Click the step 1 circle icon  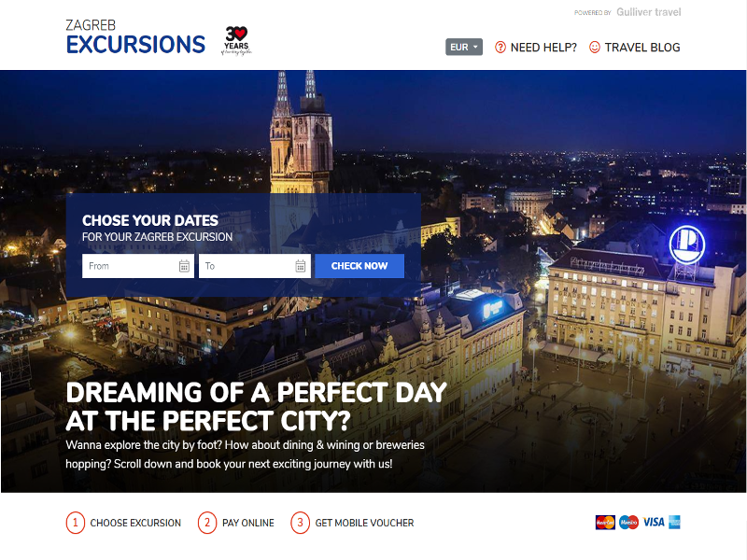tap(76, 523)
